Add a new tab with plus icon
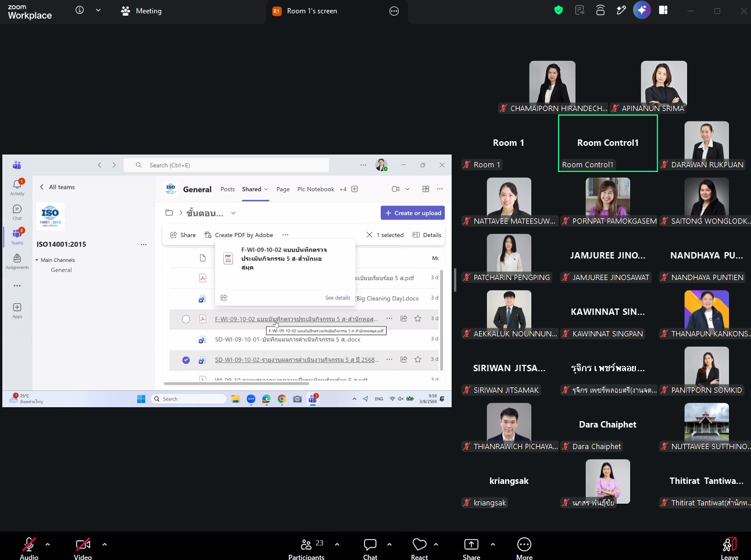 click(x=355, y=189)
